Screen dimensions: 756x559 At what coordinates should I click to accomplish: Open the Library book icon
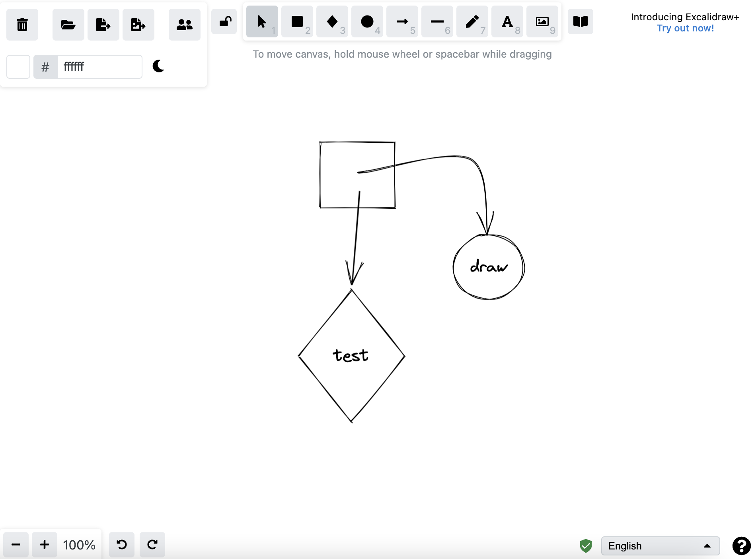coord(580,21)
